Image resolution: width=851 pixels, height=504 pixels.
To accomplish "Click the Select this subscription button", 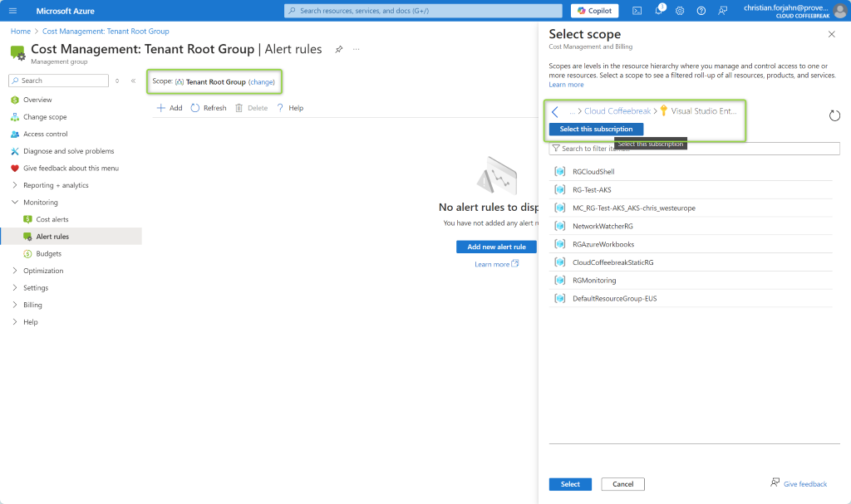I will tap(596, 129).
